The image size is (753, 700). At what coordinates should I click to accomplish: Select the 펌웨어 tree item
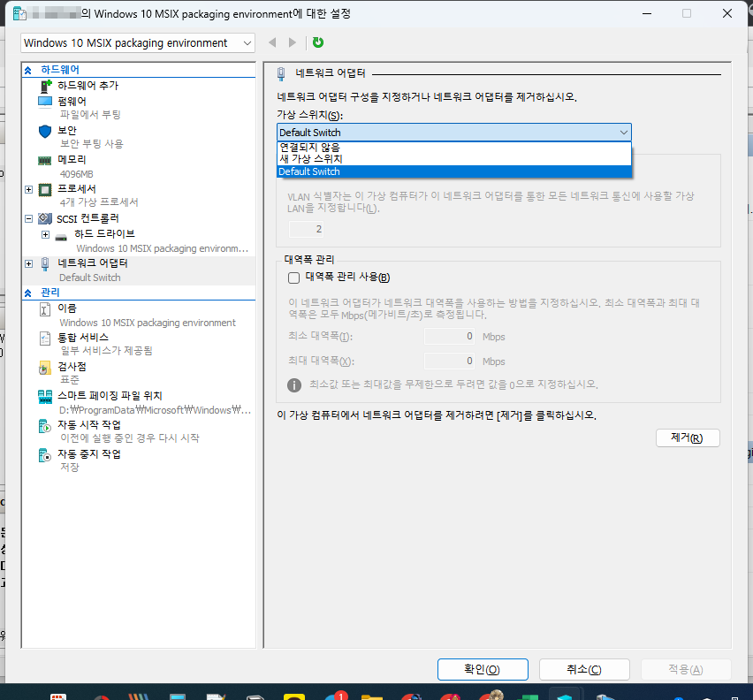point(72,102)
